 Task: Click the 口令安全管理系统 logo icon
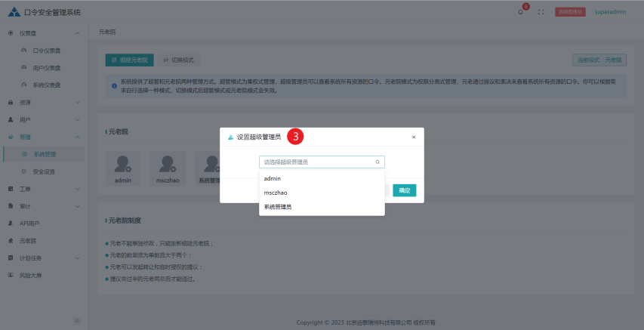click(x=14, y=12)
